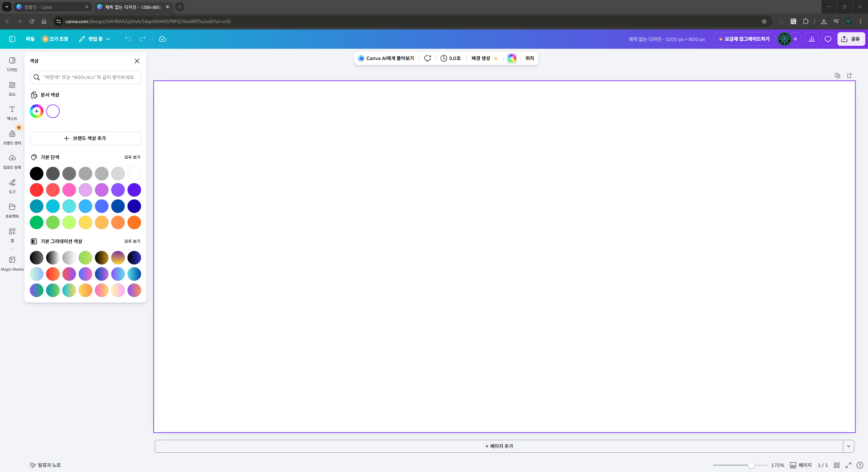Show all default solid colors (모두 보기)
The width and height of the screenshot is (868, 472).
[x=132, y=157]
